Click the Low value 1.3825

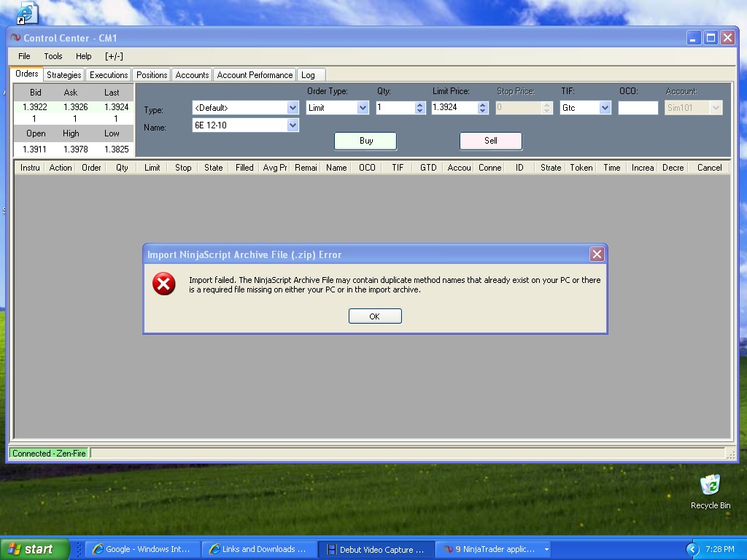(116, 149)
